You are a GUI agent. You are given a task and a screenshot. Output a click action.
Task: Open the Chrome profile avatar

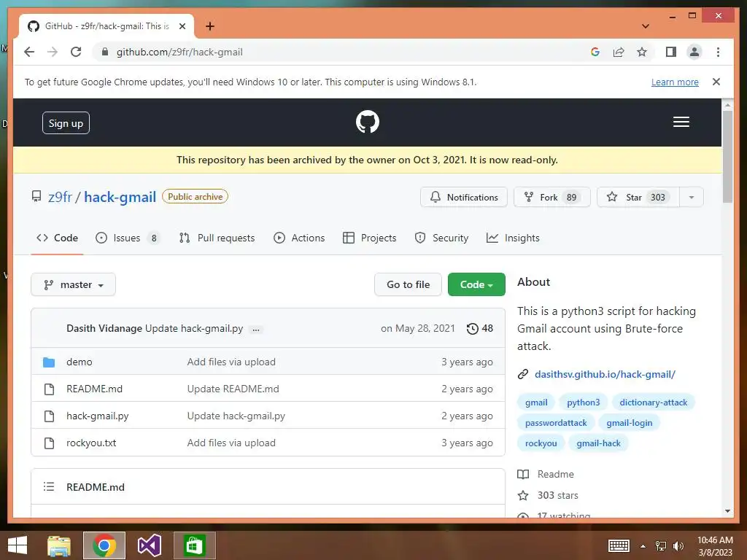coord(694,52)
